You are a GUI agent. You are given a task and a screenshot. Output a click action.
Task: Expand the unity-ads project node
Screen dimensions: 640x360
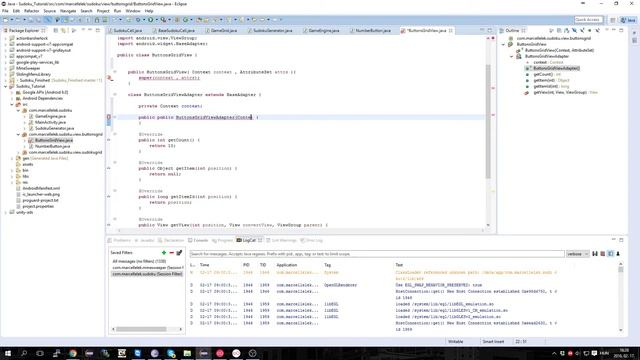[6, 212]
